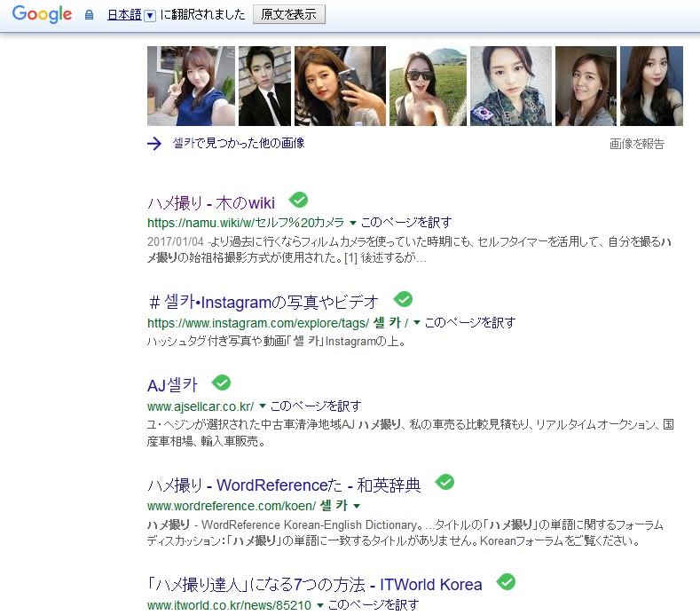Click the 2017/01/04 date in namu.wiki snippet

pos(176,241)
